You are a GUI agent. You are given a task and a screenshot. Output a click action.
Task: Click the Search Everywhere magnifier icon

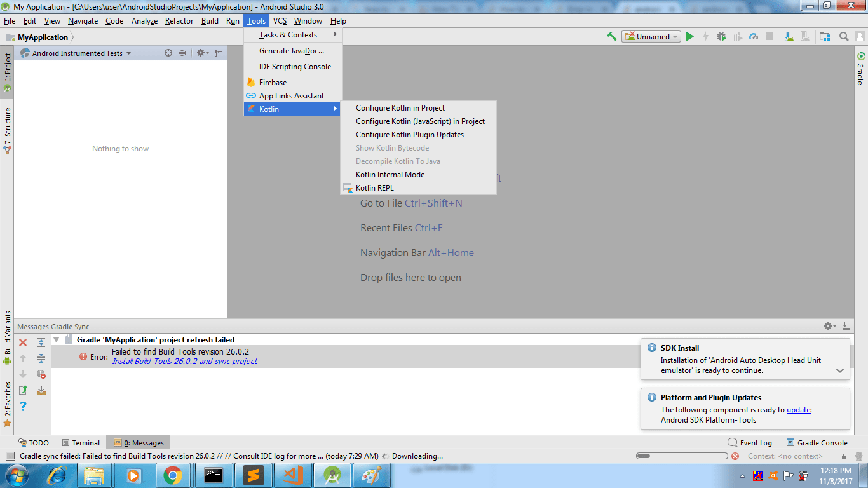pyautogui.click(x=844, y=36)
